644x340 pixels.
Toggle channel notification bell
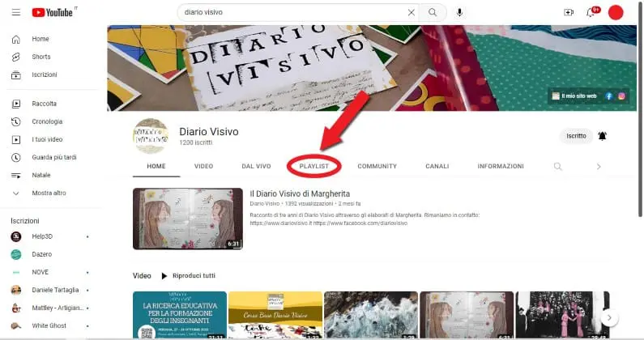(x=602, y=136)
